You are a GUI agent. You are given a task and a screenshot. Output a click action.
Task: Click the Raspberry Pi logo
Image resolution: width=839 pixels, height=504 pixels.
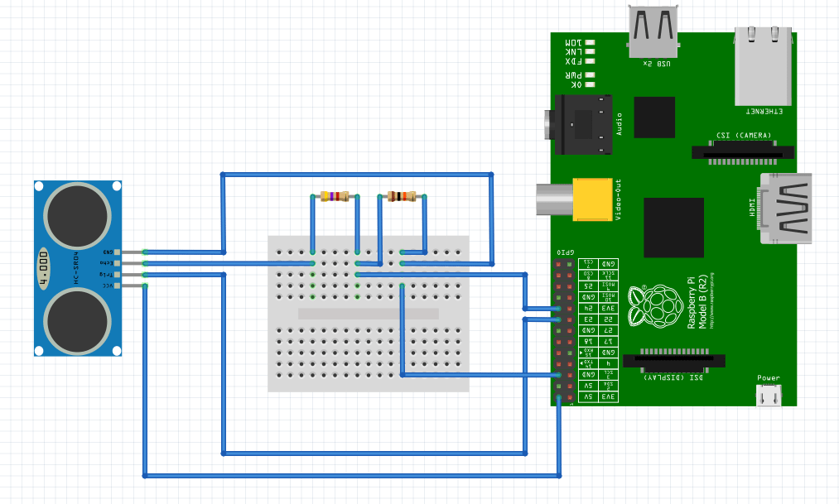click(646, 305)
